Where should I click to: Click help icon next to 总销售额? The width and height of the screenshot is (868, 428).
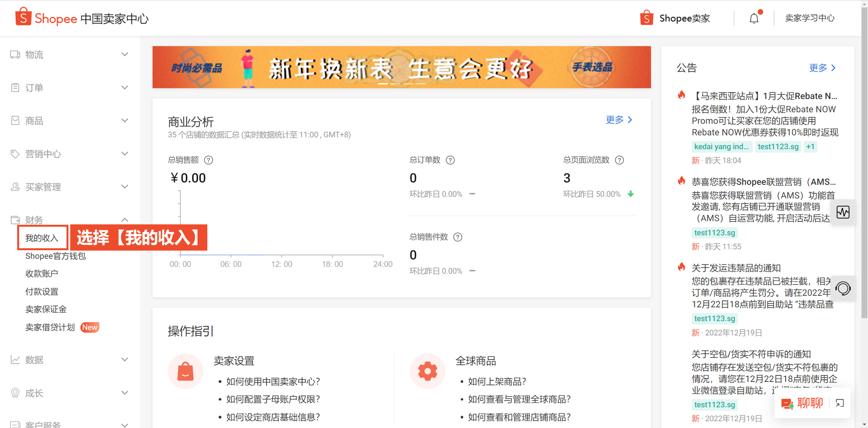(209, 160)
